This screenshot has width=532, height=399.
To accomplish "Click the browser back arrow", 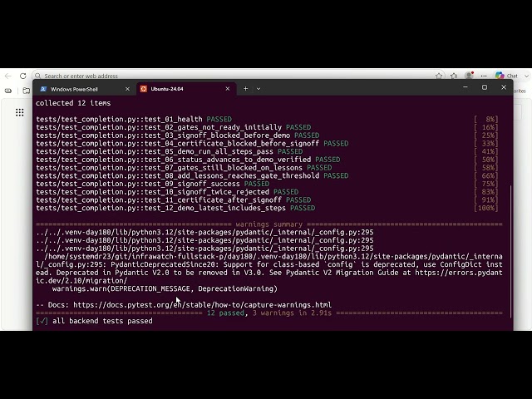I will 8,76.
